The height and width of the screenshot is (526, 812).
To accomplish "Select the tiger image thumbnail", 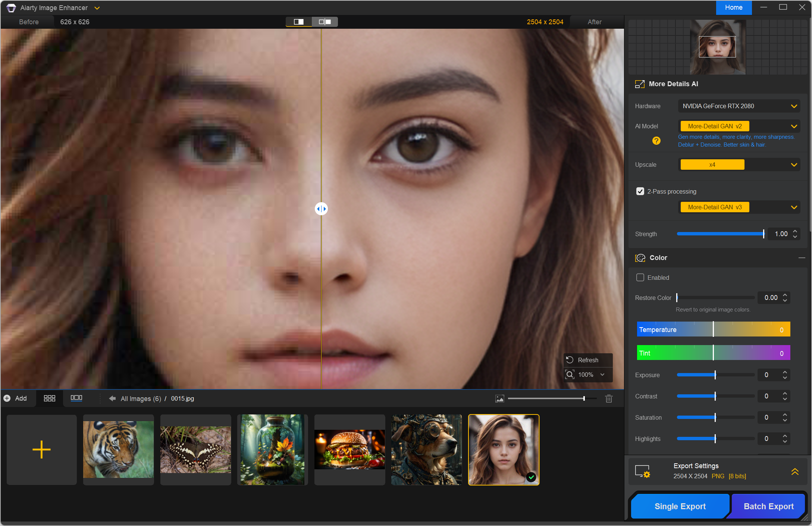I will 118,450.
